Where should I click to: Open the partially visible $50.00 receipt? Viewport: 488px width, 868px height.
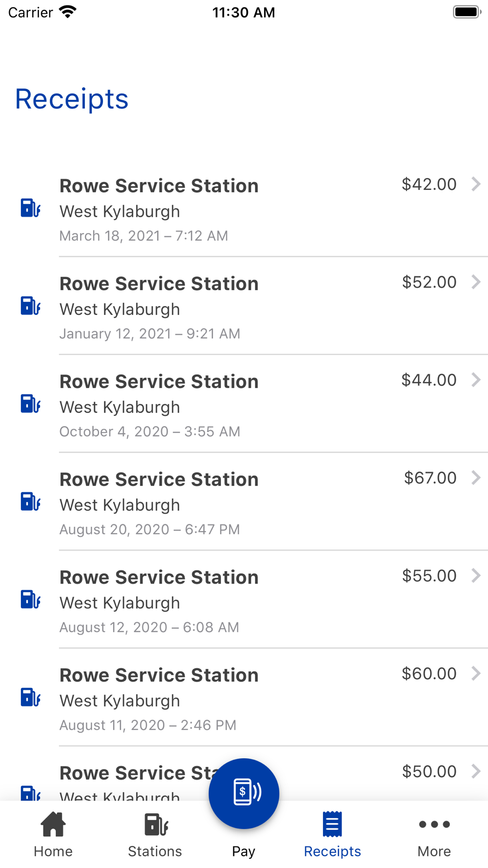(244, 773)
